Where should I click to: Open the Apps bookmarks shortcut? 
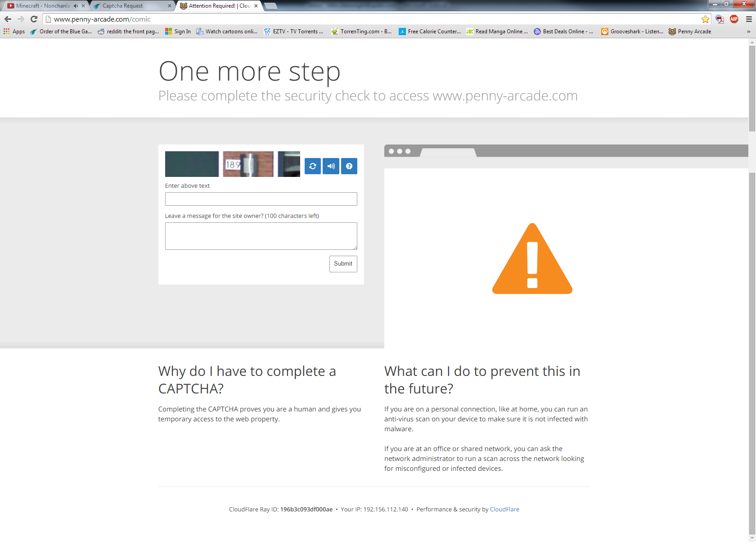[14, 32]
